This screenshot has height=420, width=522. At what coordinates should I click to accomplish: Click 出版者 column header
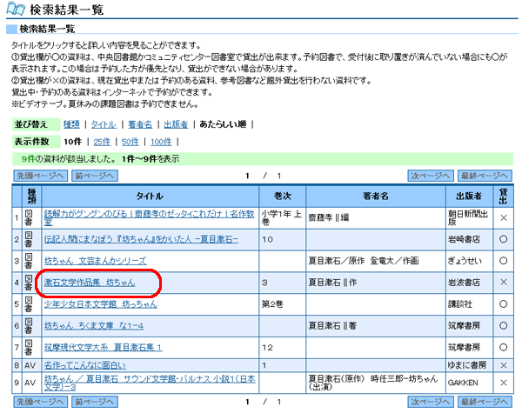coord(470,196)
